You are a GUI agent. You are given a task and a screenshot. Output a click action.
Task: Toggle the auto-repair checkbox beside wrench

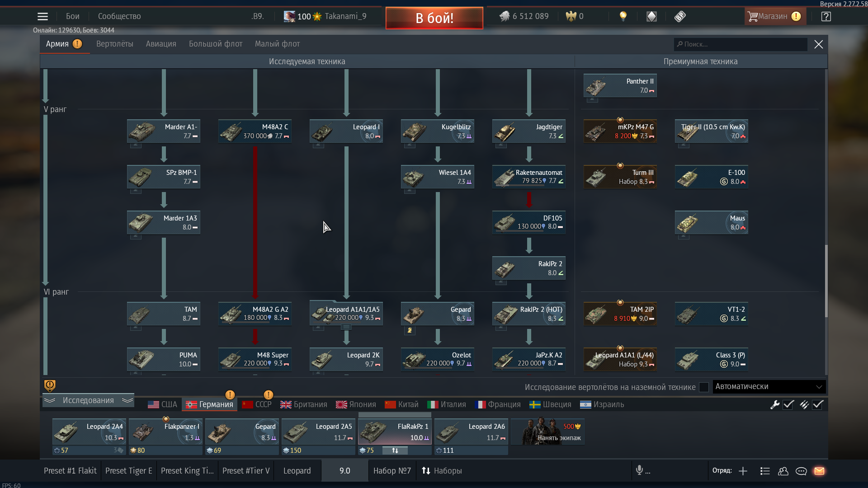click(x=788, y=404)
